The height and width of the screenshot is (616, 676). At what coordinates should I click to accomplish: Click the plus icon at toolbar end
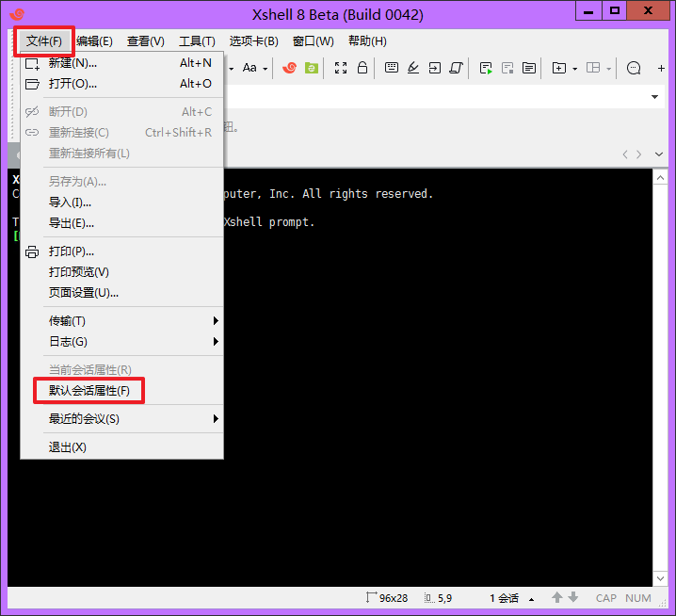click(x=661, y=68)
